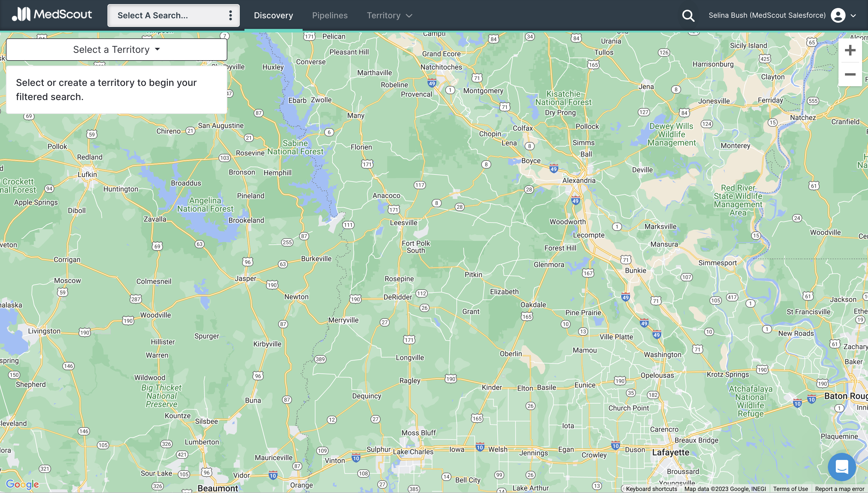Open the chat support bubble

coord(842,467)
